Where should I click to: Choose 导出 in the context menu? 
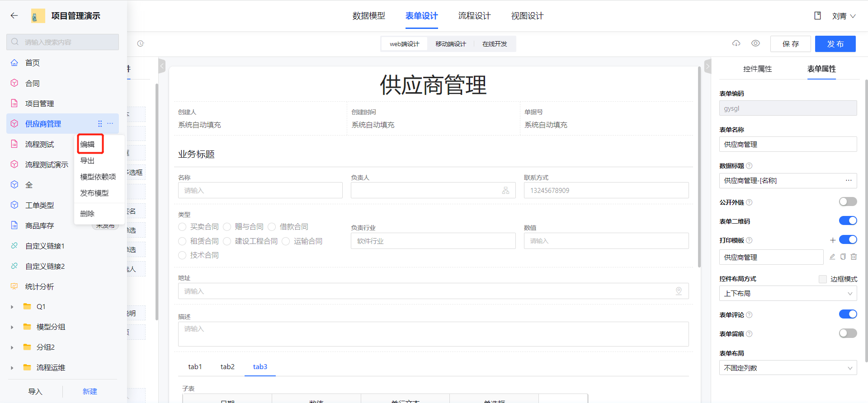[x=87, y=161]
